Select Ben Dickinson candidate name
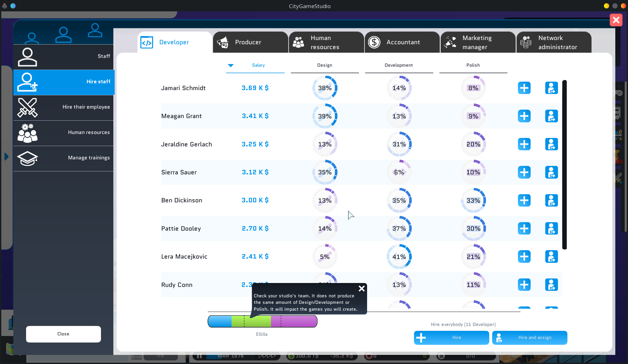 (x=182, y=200)
